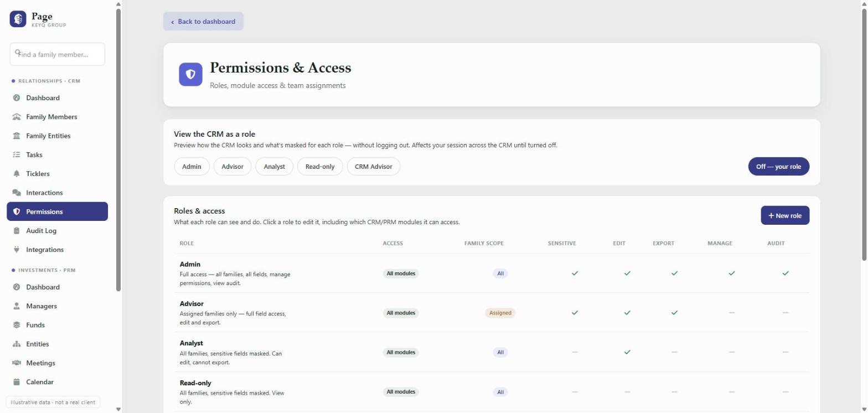Image resolution: width=868 pixels, height=413 pixels.
Task: Click Advisor's Sensitive checkmark
Action: coord(575,313)
